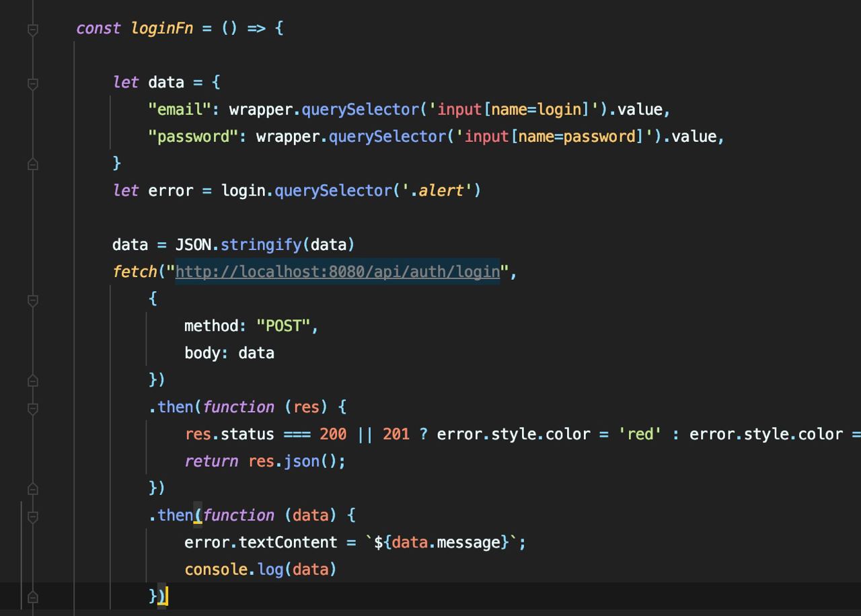Click the const keyword
Viewport: 861px width, 616px height.
tap(99, 28)
